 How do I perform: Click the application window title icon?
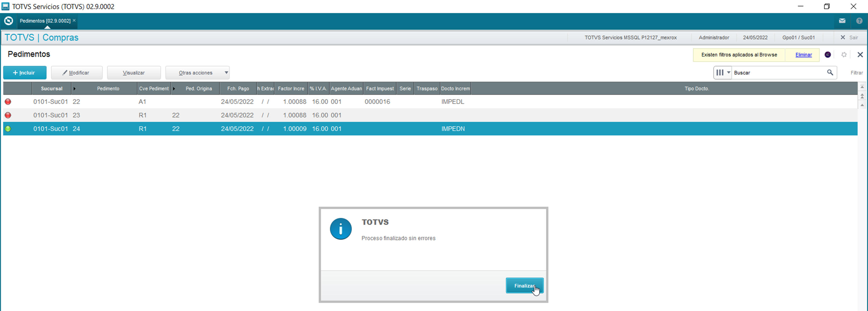pyautogui.click(x=5, y=6)
